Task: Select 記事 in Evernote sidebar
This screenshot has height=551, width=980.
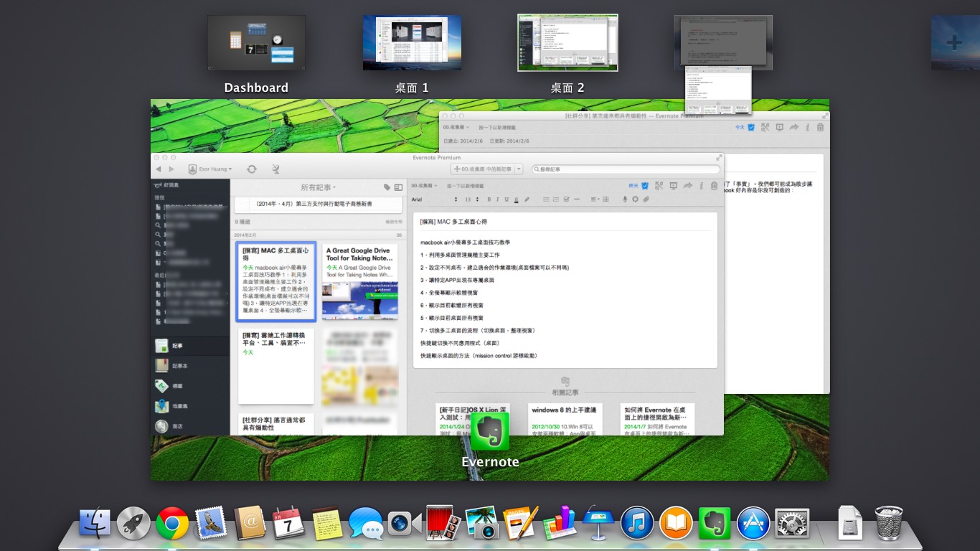Action: (190, 346)
